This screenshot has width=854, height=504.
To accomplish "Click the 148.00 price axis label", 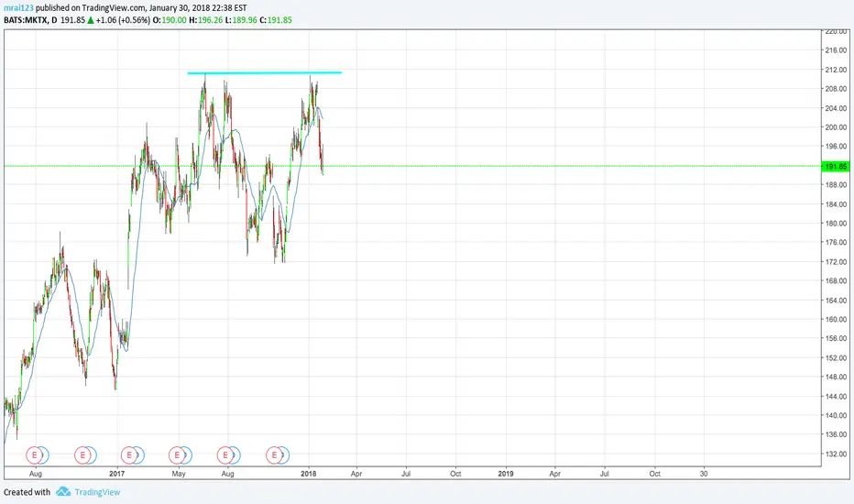I will [x=836, y=377].
